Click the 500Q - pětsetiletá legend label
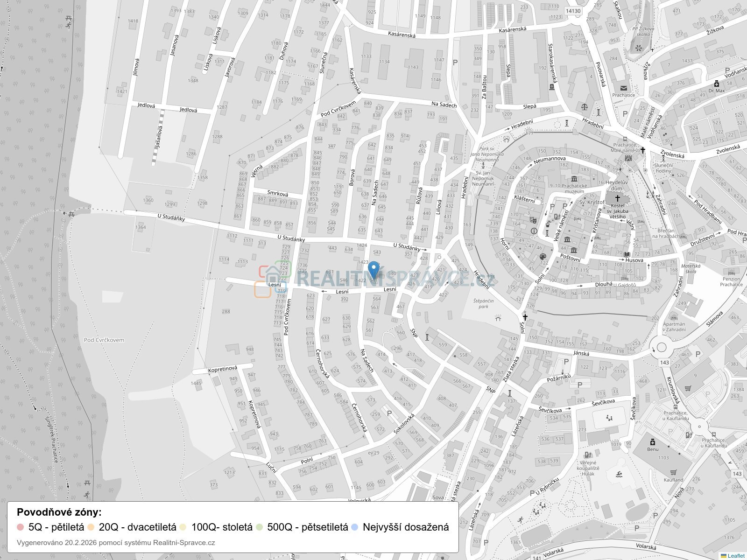Viewport: 747px width, 560px height. [307, 527]
